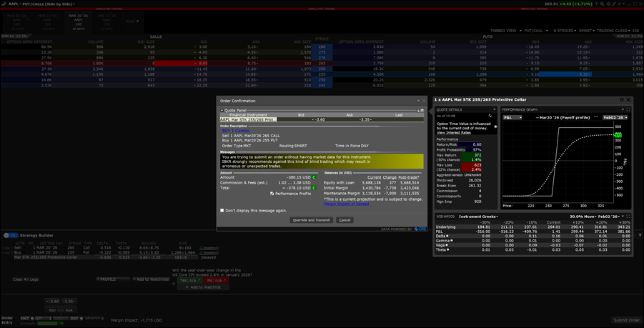Open the Instrument Greeks dropdown
Screen dimensions: 644x328
pos(478,217)
